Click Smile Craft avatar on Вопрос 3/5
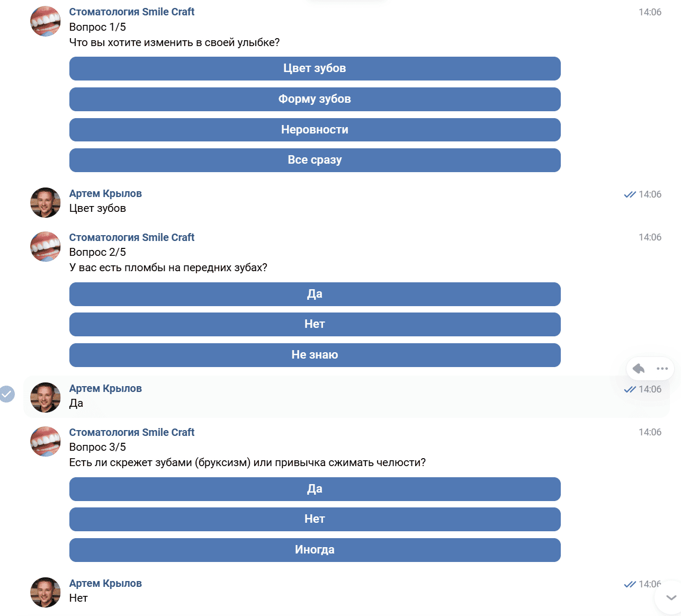The image size is (681, 616). (x=46, y=442)
